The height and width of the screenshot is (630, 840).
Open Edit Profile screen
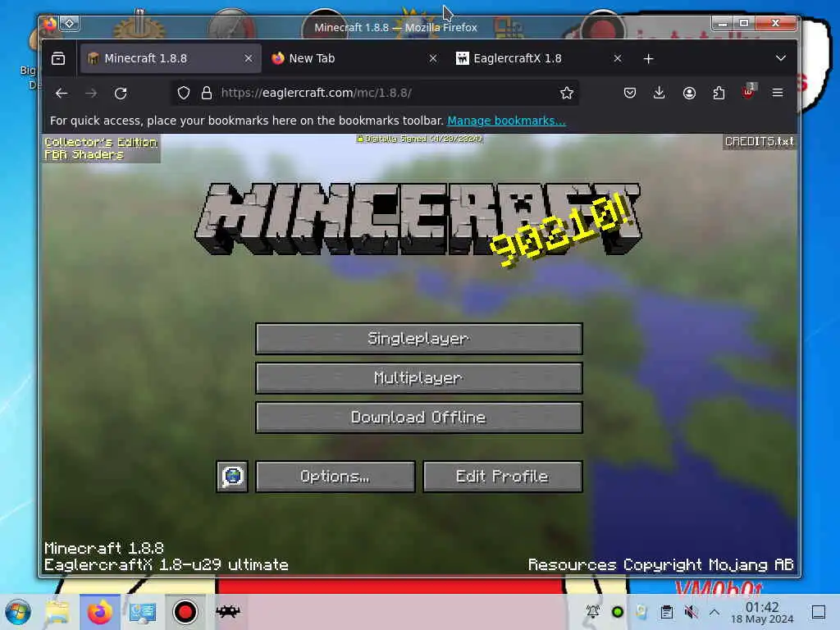click(x=503, y=477)
